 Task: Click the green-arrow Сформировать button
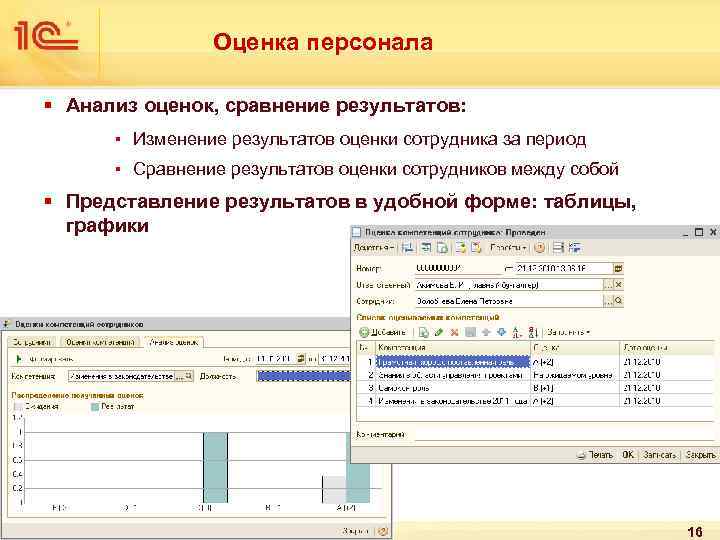[45, 359]
